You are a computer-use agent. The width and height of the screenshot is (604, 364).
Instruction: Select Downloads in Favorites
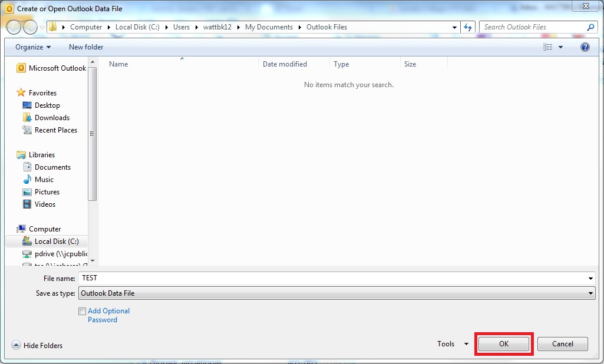click(x=52, y=117)
